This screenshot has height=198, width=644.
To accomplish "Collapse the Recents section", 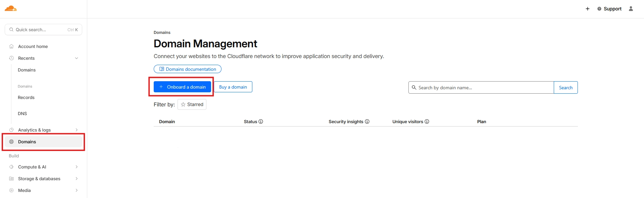I will [x=77, y=58].
